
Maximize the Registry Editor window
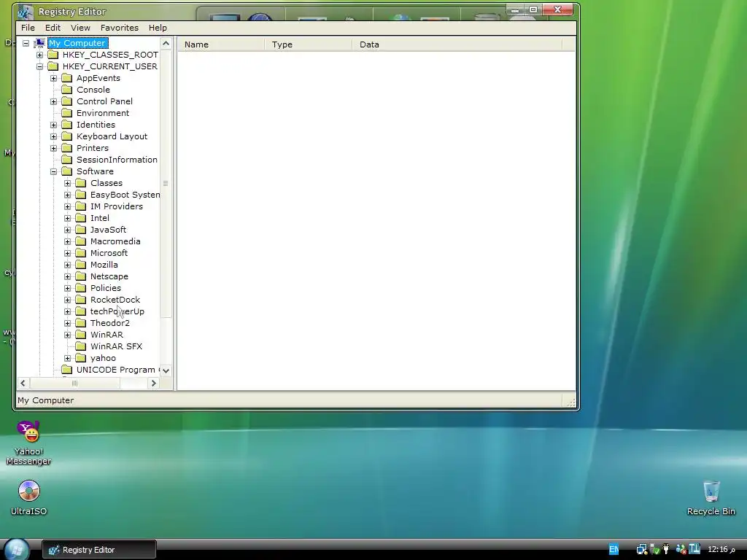click(x=533, y=10)
